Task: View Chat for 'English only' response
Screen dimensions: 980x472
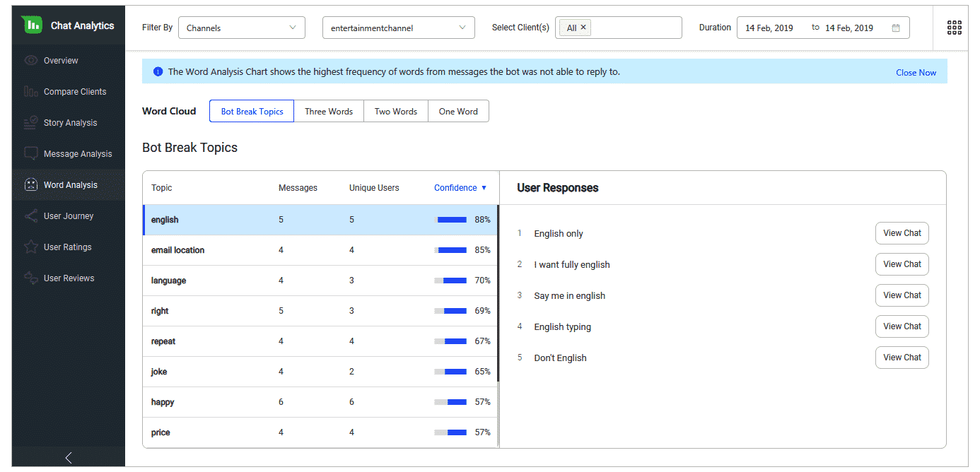Action: click(902, 233)
